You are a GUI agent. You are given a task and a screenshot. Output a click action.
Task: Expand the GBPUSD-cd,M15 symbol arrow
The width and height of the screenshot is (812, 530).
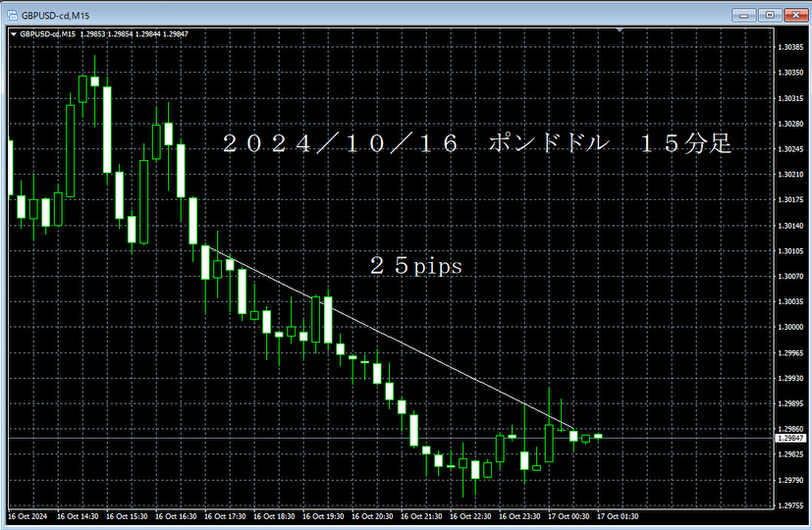(x=14, y=34)
